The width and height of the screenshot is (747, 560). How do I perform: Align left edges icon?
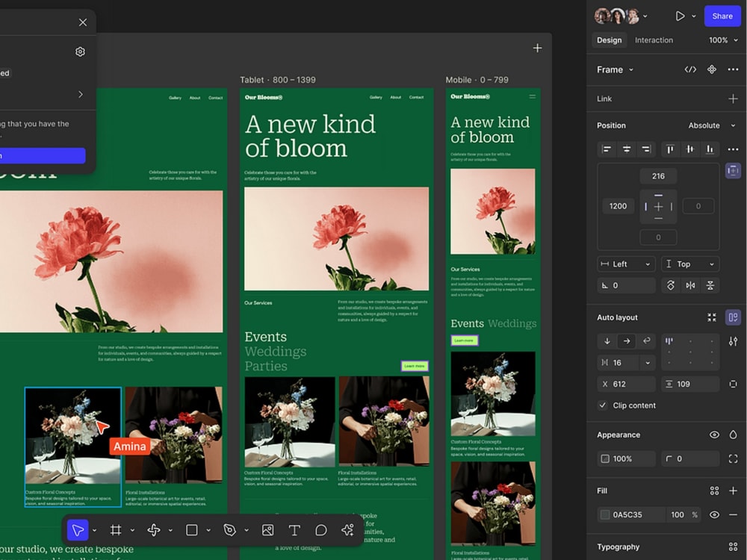(x=607, y=149)
